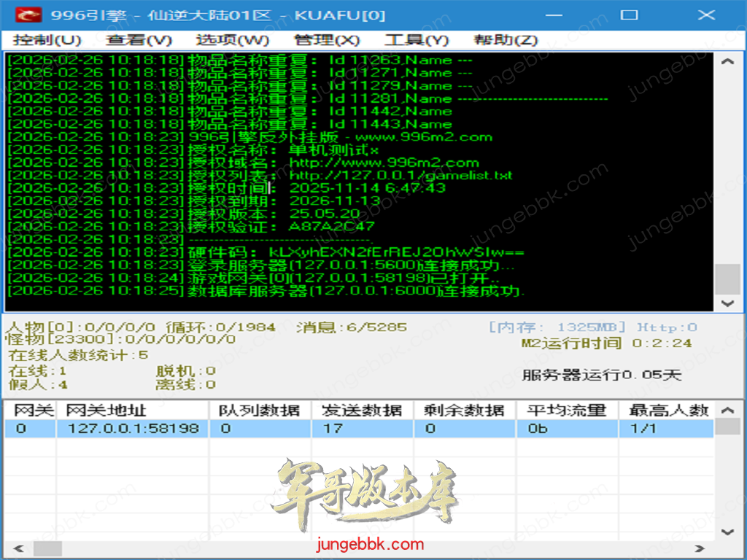Click log panel scroll down arrow
Screen dimensions: 747x560
click(727, 303)
